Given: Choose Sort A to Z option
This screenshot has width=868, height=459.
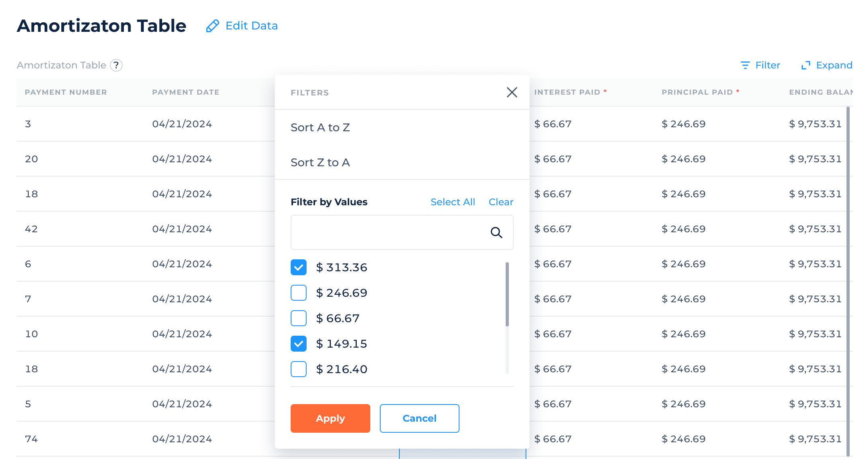Looking at the screenshot, I should point(320,127).
